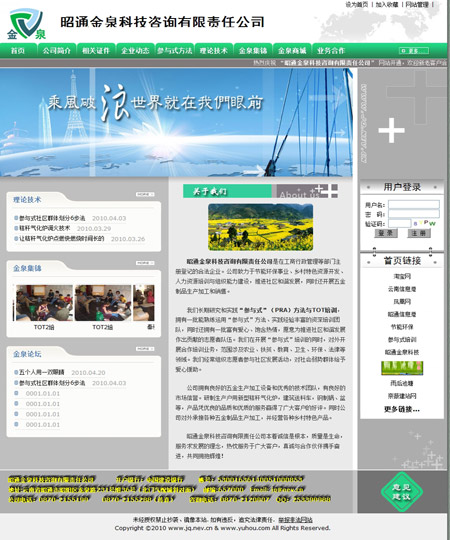Focus the 密码 input field
Screen dimensions: 450x540
[x=414, y=214]
